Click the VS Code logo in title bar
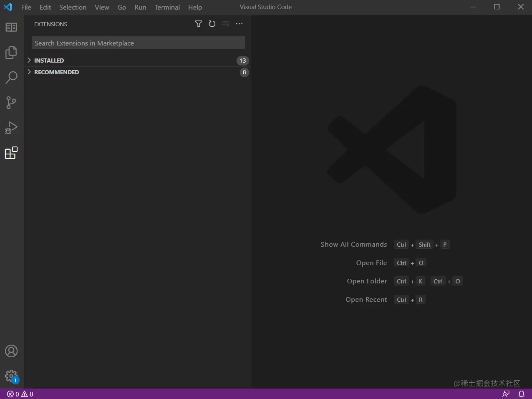This screenshot has height=399, width=532. click(8, 7)
